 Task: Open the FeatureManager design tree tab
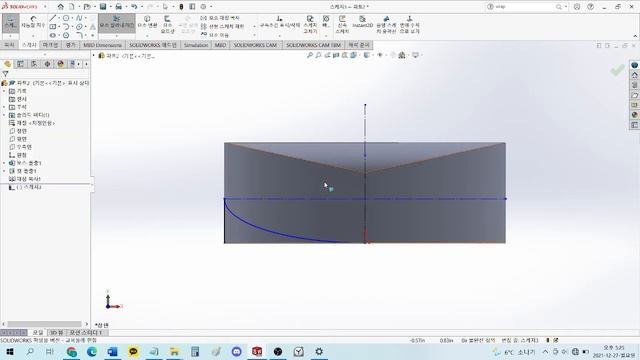coord(7,64)
